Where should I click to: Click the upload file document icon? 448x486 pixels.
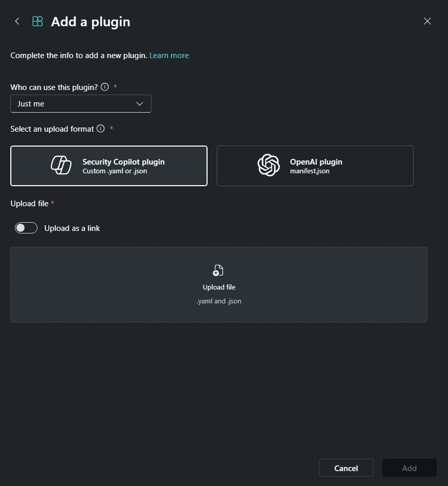tap(219, 271)
